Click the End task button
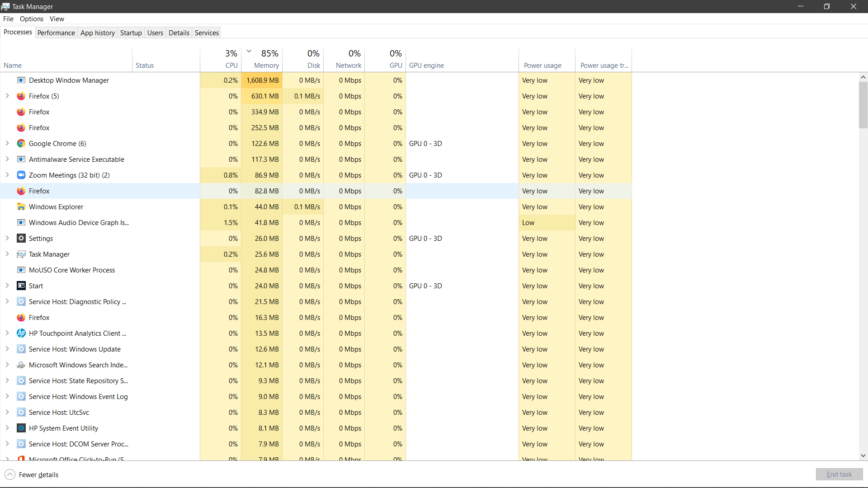The width and height of the screenshot is (868, 488). [x=839, y=474]
